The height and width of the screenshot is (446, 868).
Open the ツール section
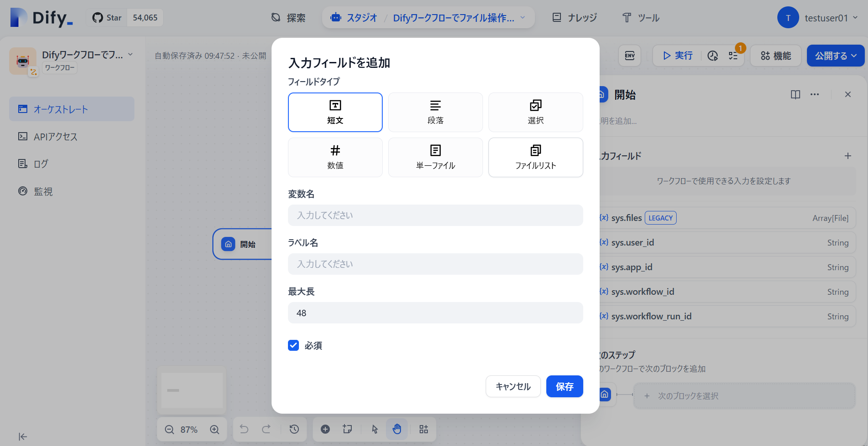click(640, 18)
